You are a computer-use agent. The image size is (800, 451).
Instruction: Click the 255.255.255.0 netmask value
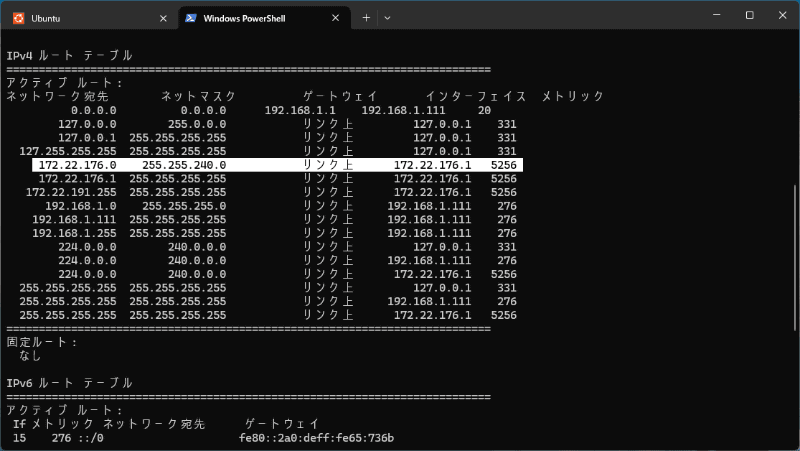tap(184, 206)
